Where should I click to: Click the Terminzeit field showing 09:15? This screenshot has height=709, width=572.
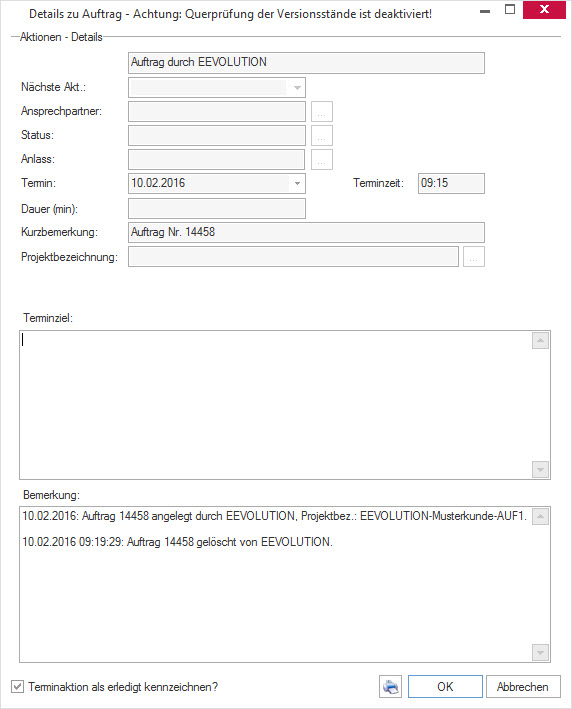tap(451, 184)
